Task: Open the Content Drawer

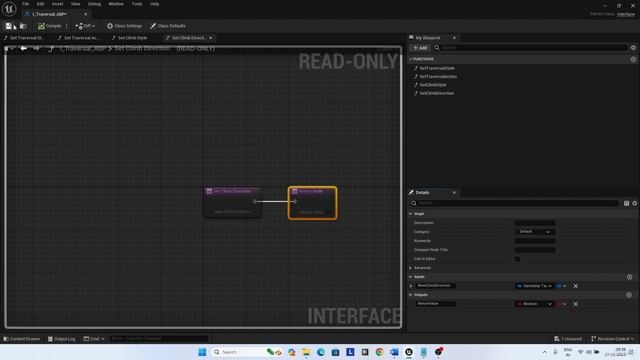Action: pyautogui.click(x=22, y=339)
